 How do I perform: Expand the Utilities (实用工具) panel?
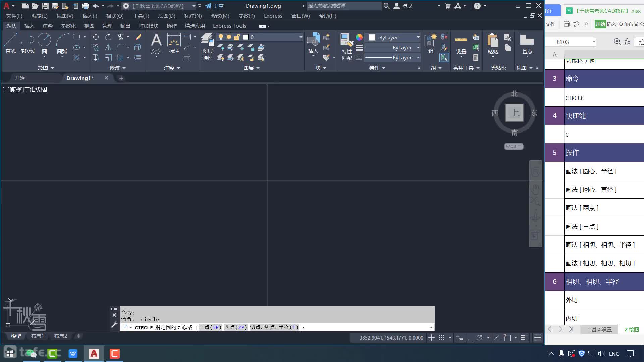[x=466, y=68]
